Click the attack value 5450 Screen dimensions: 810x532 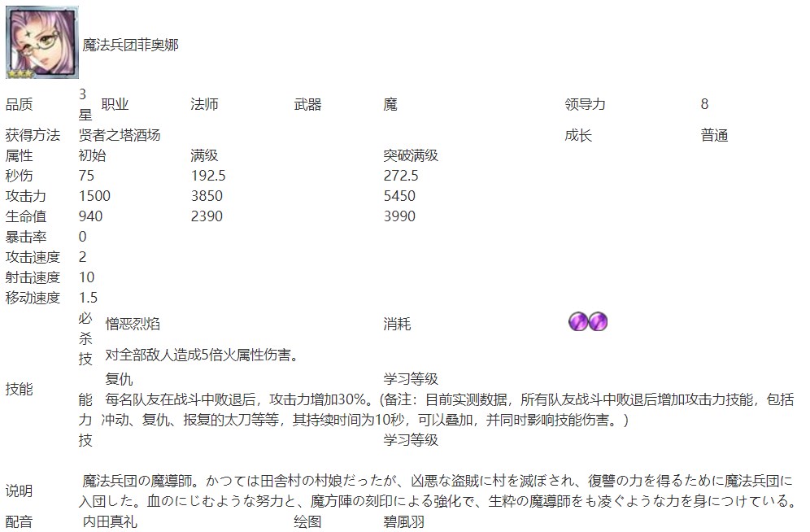399,196
